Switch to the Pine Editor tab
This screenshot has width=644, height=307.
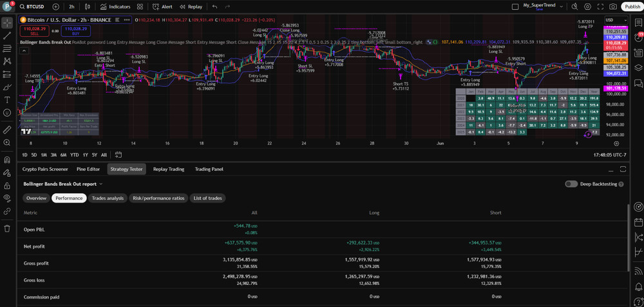coord(88,169)
